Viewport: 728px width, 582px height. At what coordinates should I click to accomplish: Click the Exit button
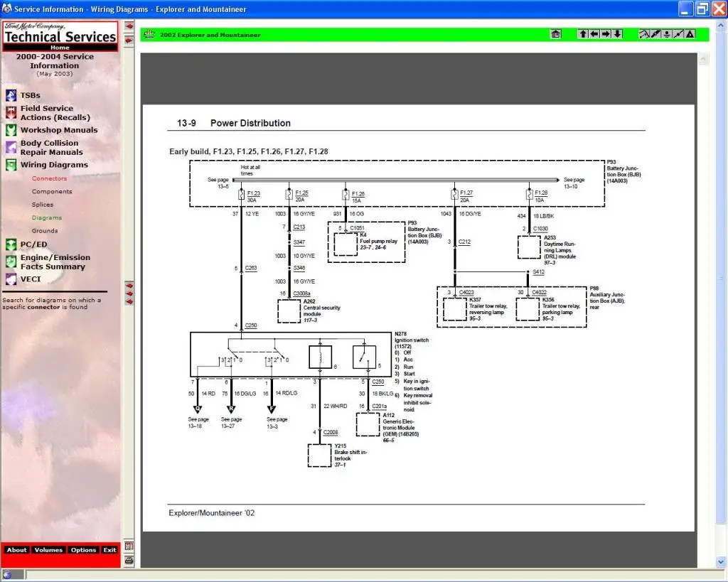(109, 550)
